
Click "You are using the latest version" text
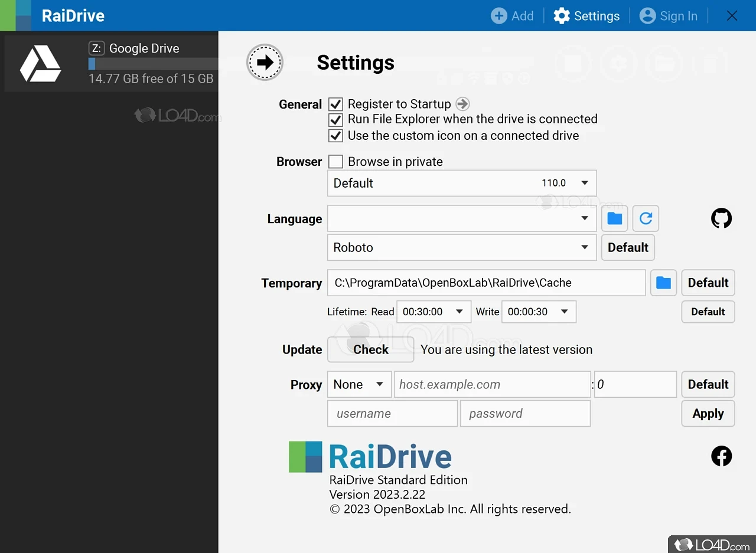[x=507, y=349]
